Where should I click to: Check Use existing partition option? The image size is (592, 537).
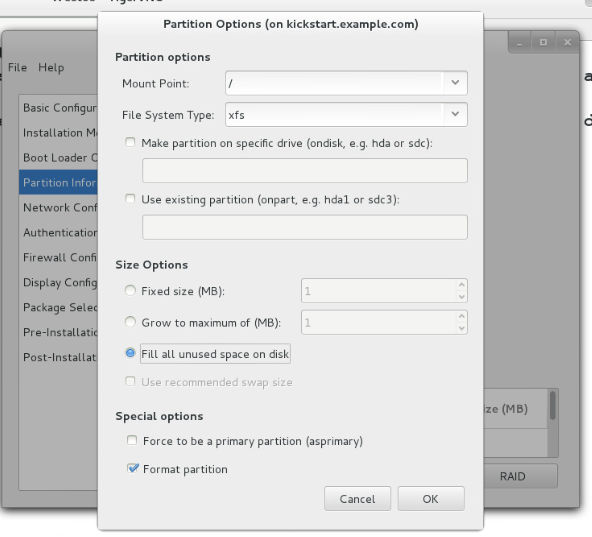[130, 199]
